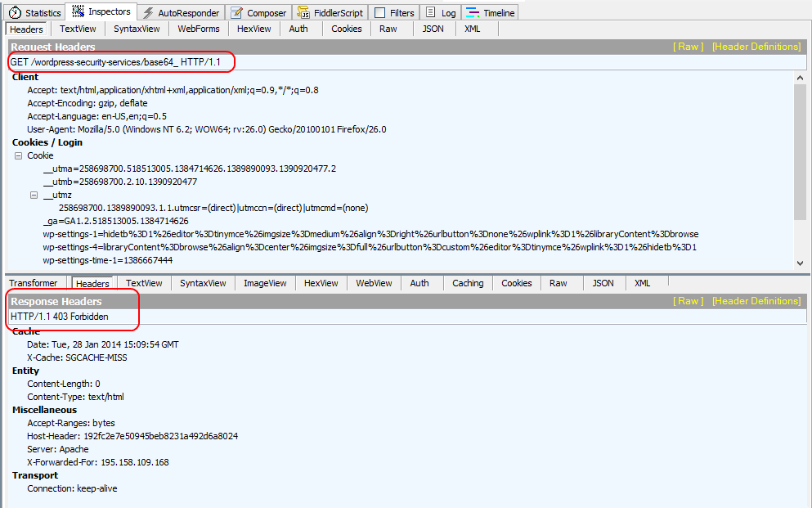Collapse the Cookie tree node
Viewport: 812px width, 508px height.
tap(18, 155)
